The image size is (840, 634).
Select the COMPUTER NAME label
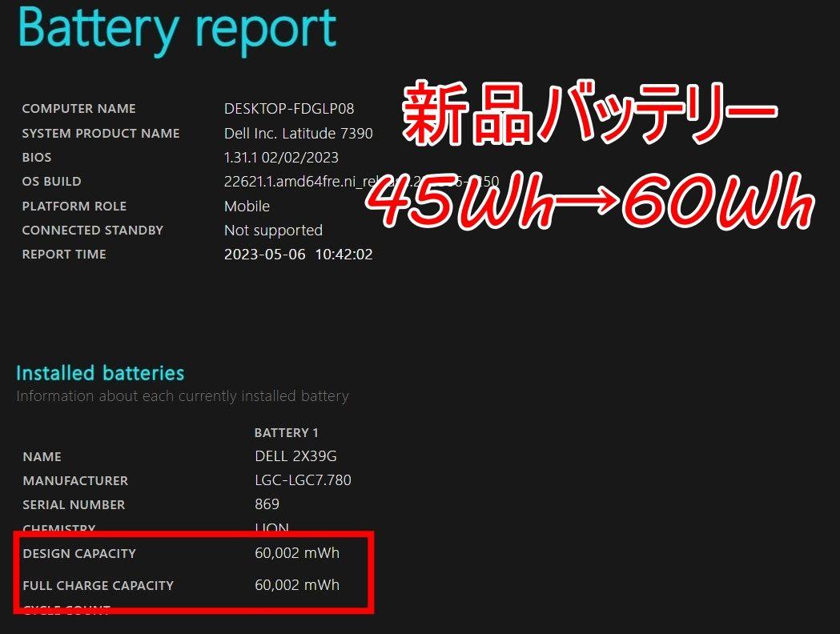tap(78, 109)
